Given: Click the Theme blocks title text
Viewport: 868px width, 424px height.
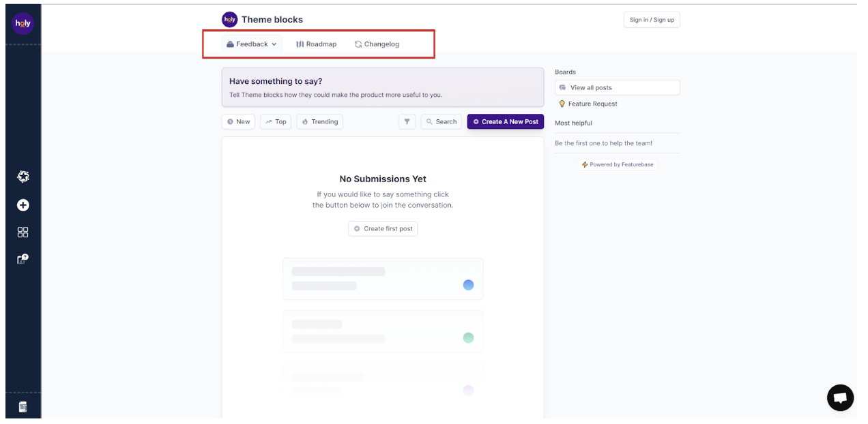Looking at the screenshot, I should click(x=272, y=20).
